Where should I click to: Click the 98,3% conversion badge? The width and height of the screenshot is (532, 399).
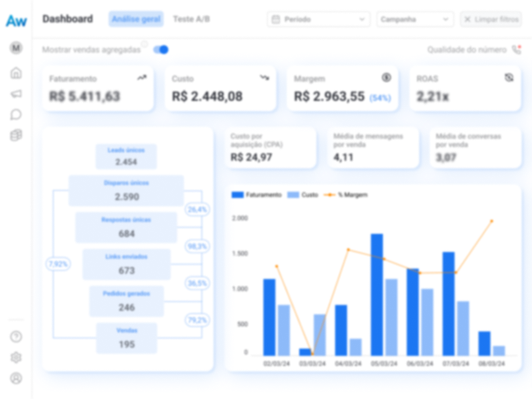(197, 246)
